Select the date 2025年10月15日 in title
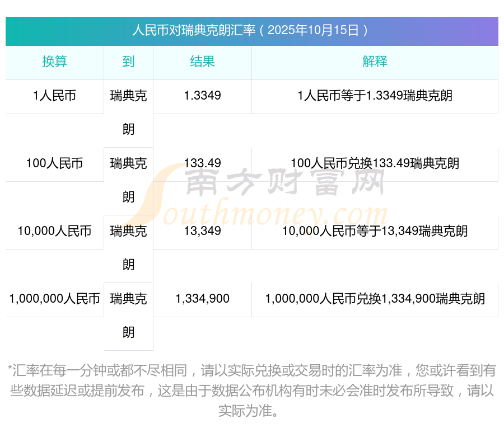Image resolution: width=504 pixels, height=428 pixels. point(312,32)
